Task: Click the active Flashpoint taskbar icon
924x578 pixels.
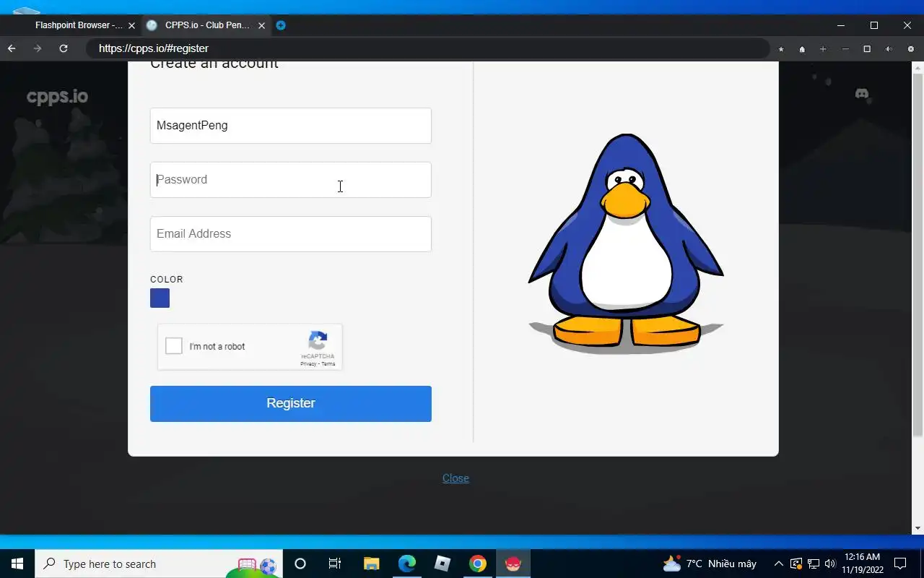Action: pos(513,564)
